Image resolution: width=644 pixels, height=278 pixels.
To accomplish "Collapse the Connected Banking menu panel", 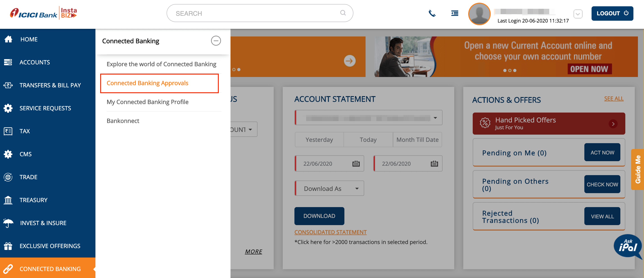I will 216,41.
